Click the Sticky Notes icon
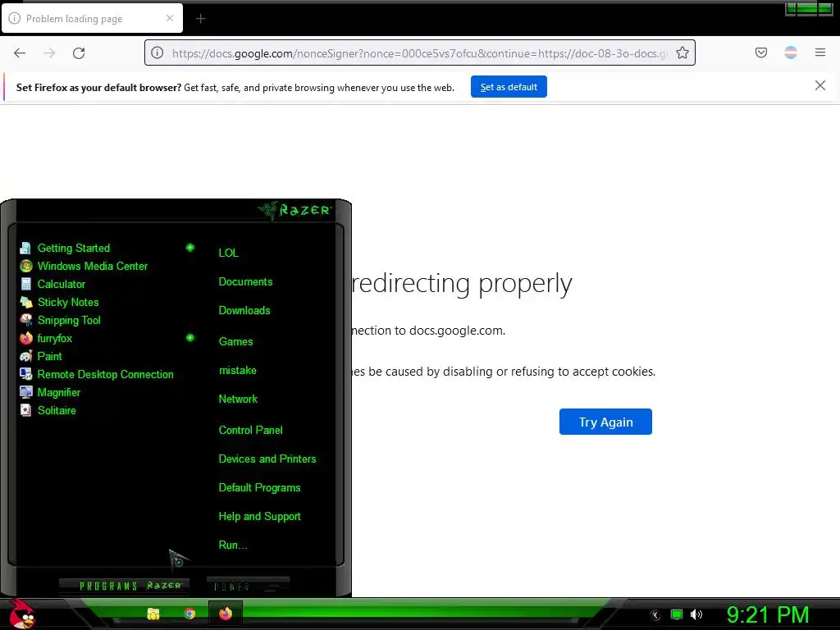Screen dimensions: 840x630 coord(25,302)
